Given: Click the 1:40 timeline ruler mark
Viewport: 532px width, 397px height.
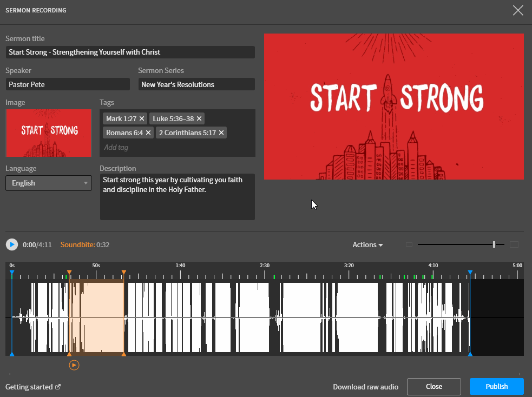Looking at the screenshot, I should coord(181,266).
